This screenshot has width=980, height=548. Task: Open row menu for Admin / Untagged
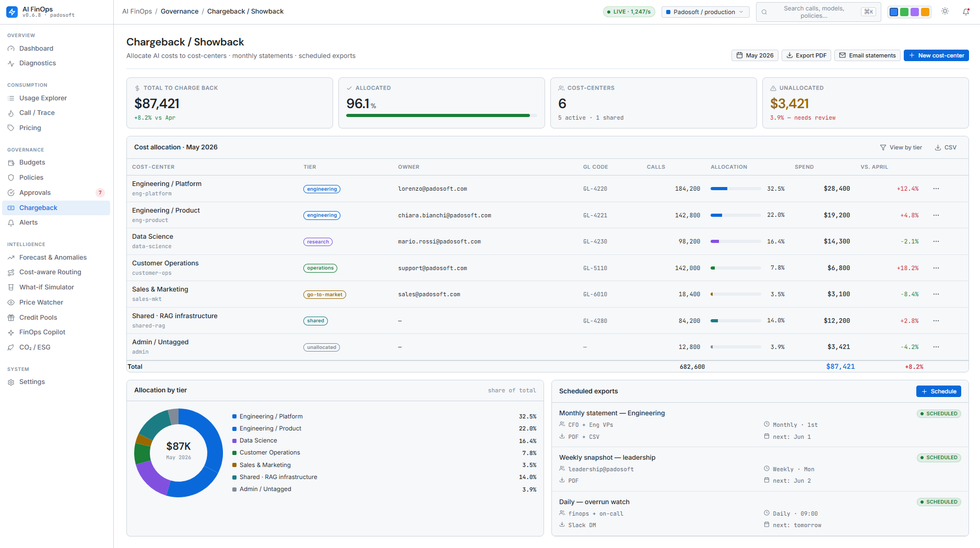tap(936, 347)
